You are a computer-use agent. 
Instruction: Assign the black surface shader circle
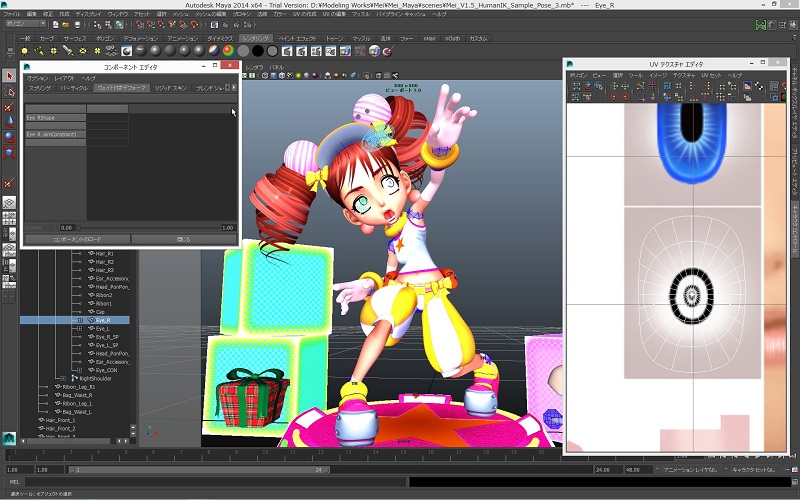(x=258, y=51)
